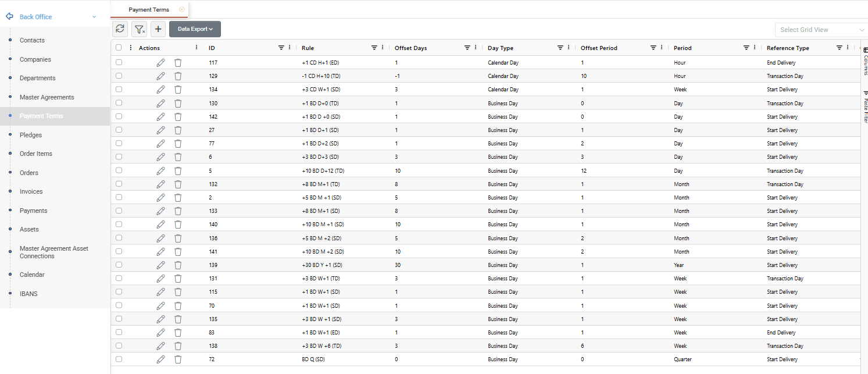This screenshot has height=374, width=868.
Task: Open filter for the ID column
Action: pos(281,48)
